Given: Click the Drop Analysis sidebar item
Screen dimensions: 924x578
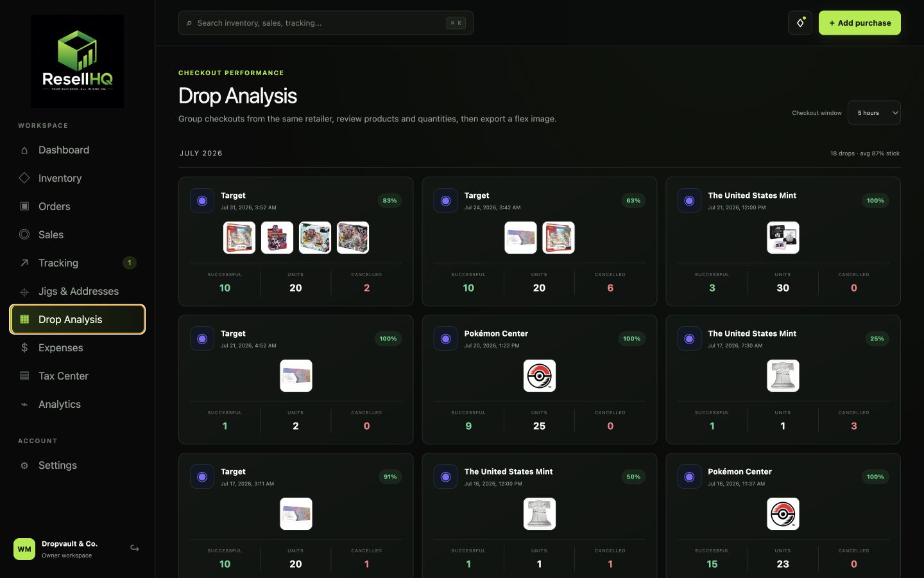Looking at the screenshot, I should click(77, 319).
